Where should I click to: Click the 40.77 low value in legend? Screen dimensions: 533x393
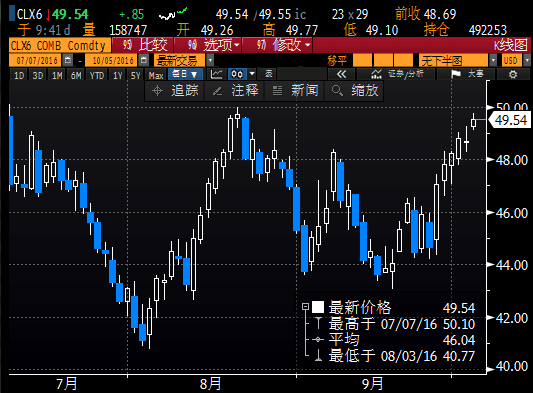pyautogui.click(x=459, y=356)
